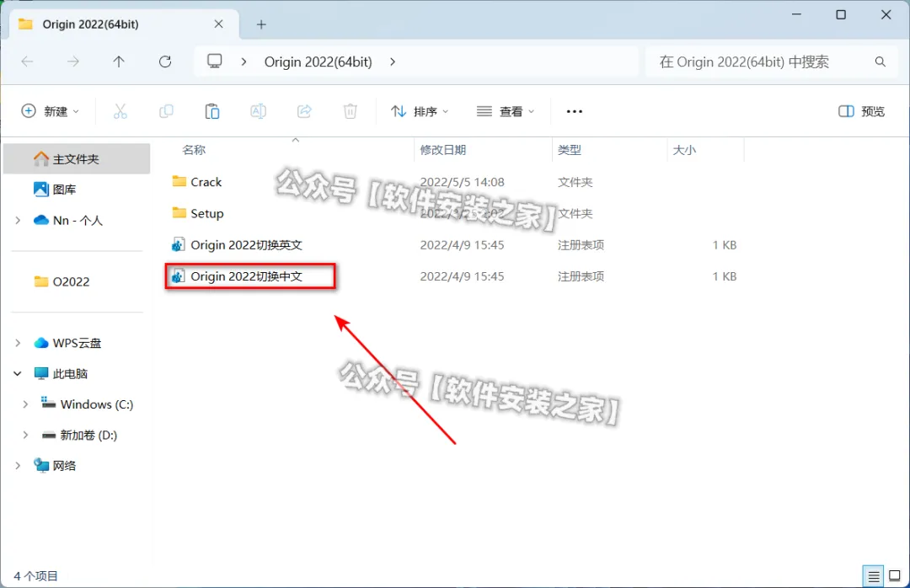Go up one folder level
The height and width of the screenshot is (588, 910).
[x=119, y=61]
